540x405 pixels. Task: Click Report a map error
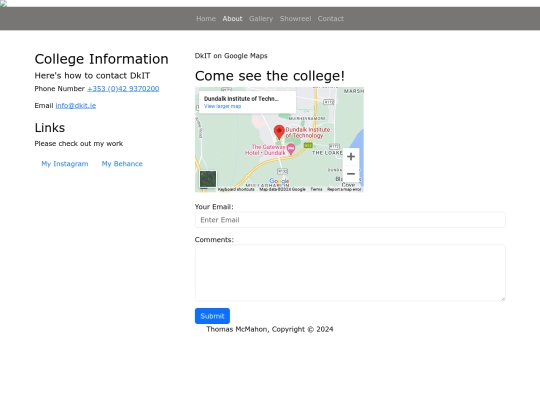point(344,189)
